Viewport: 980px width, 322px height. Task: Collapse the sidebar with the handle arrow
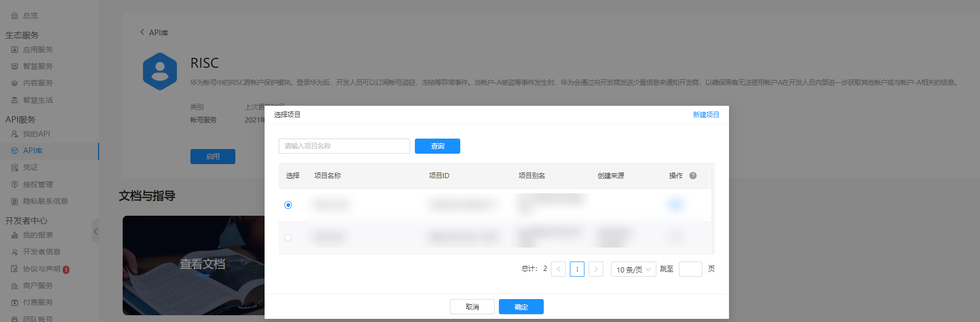pos(95,231)
